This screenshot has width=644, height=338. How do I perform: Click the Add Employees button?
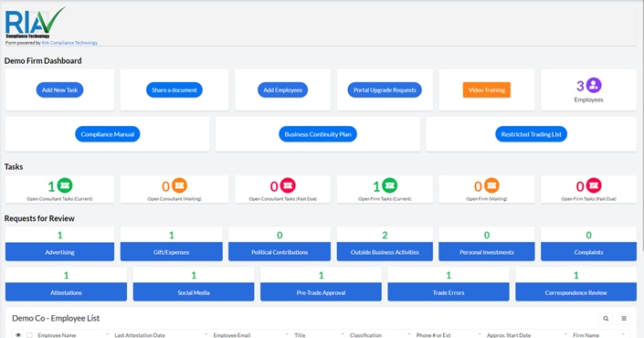pos(282,90)
